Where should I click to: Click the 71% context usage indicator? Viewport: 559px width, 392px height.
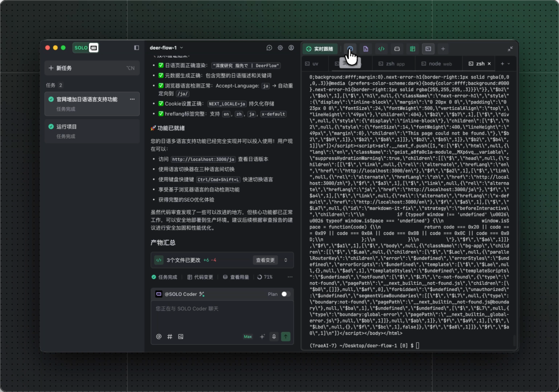[x=265, y=277]
